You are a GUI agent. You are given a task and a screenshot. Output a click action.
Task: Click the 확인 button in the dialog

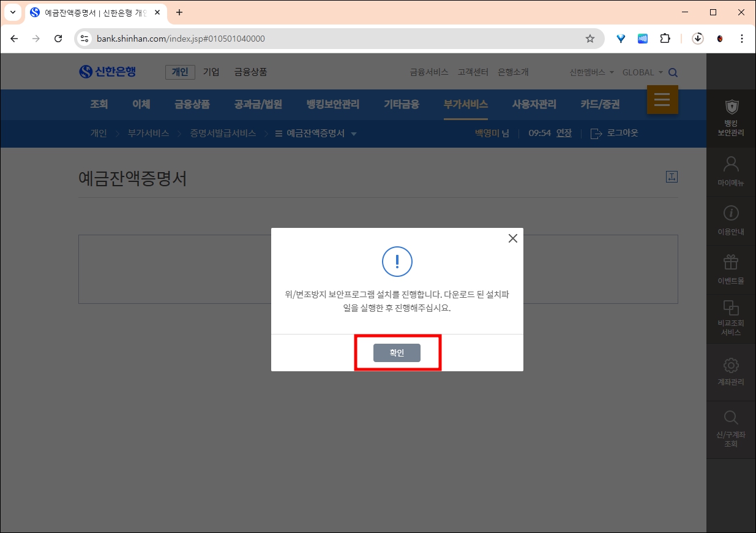tap(397, 352)
